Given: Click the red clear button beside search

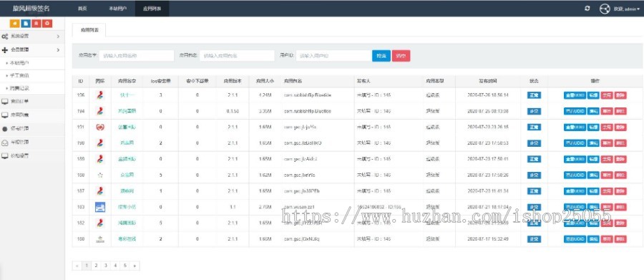Looking at the screenshot, I should [x=401, y=56].
